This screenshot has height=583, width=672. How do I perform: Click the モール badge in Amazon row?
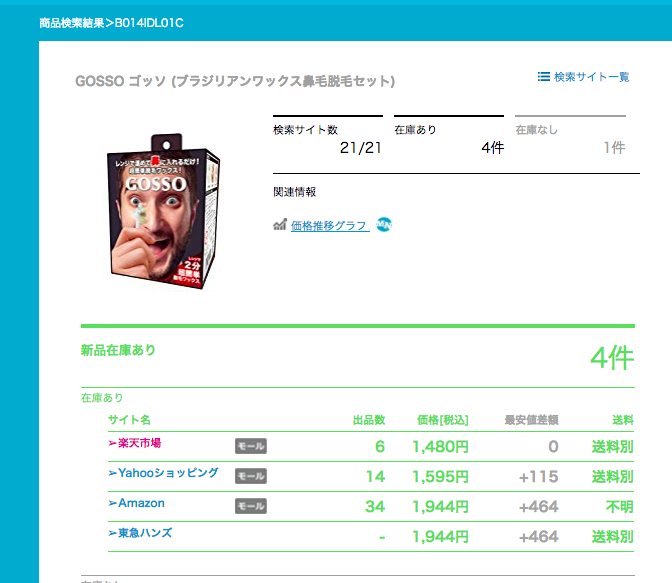click(x=251, y=506)
